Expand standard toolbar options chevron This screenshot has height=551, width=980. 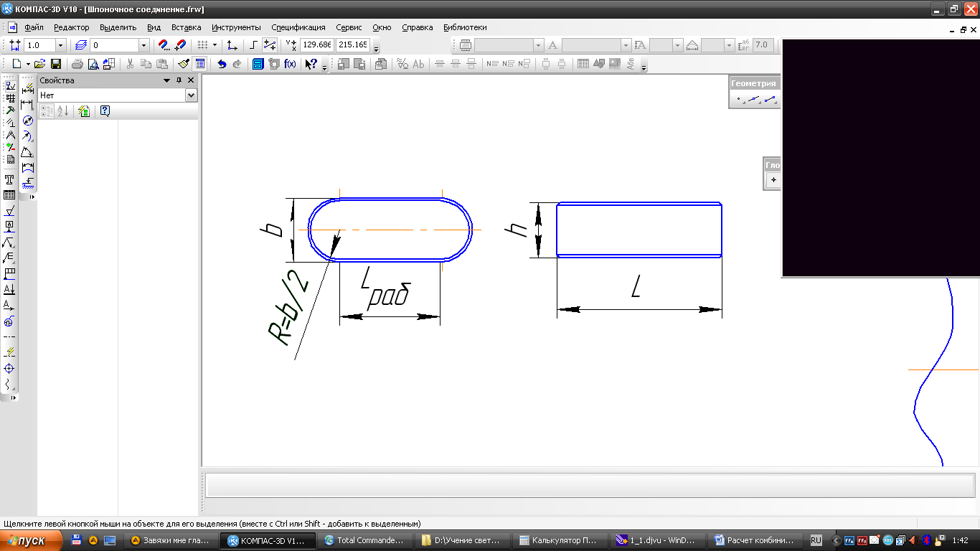click(324, 67)
